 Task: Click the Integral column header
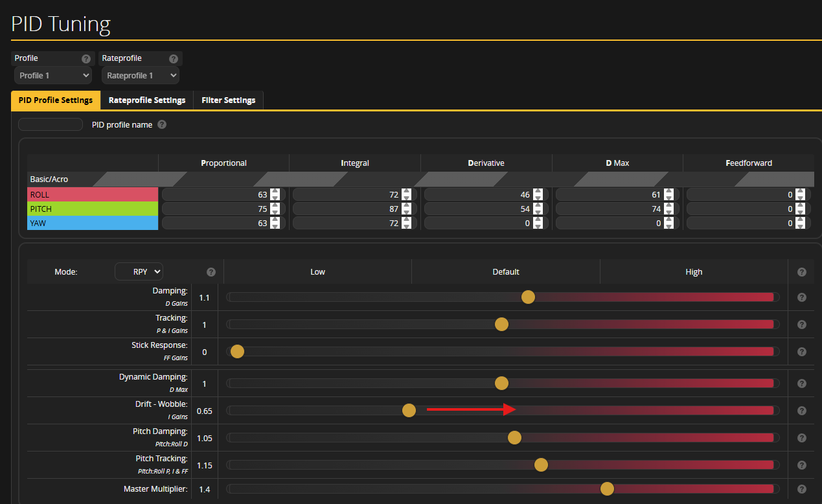coord(355,163)
